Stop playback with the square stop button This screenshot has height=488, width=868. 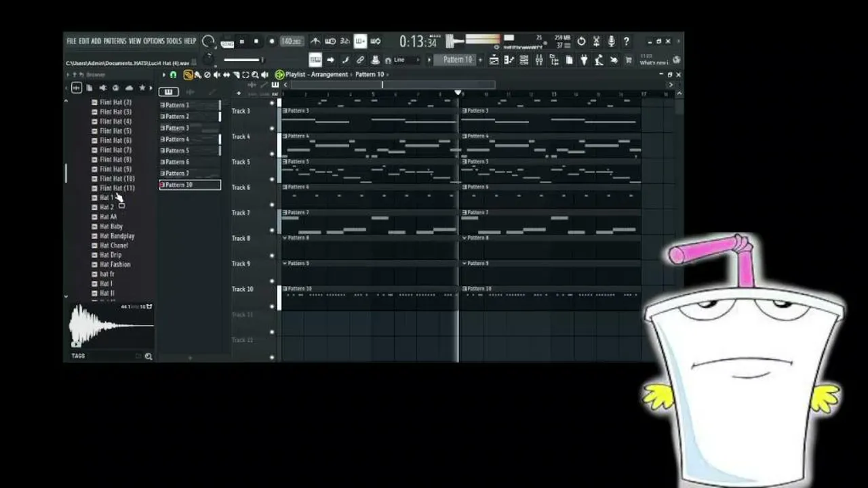tap(256, 41)
